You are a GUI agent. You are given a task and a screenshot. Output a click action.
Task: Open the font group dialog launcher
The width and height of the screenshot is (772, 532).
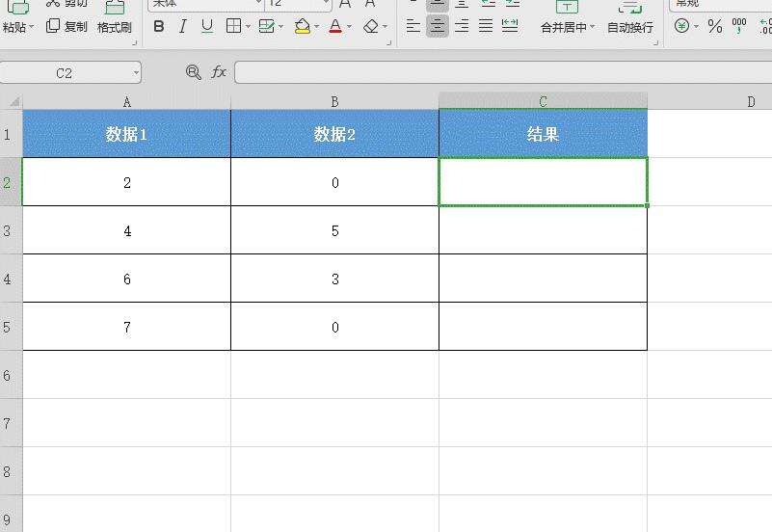coord(389,42)
